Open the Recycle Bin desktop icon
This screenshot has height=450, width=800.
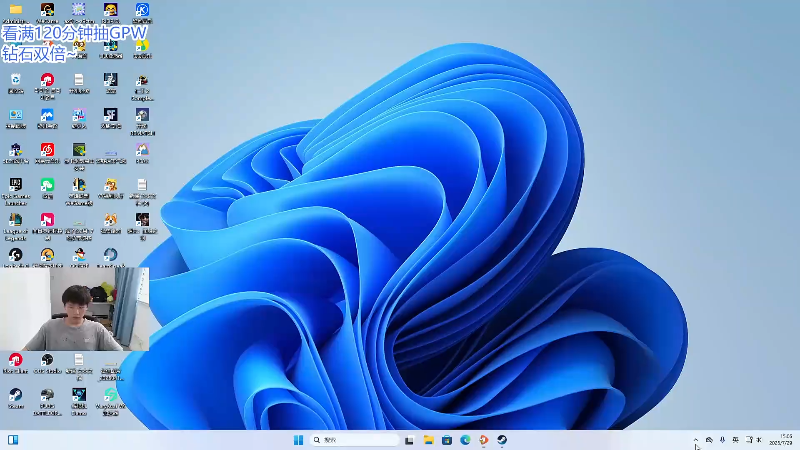tap(15, 80)
